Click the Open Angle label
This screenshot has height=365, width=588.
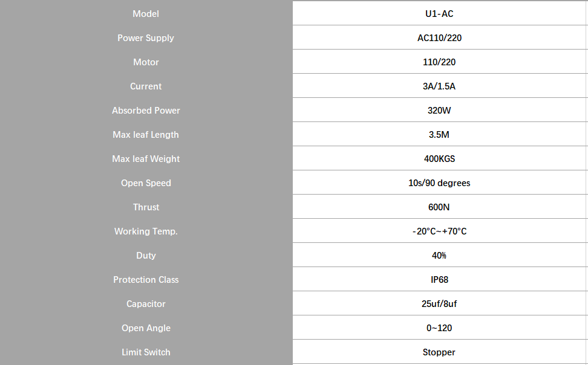click(x=146, y=328)
